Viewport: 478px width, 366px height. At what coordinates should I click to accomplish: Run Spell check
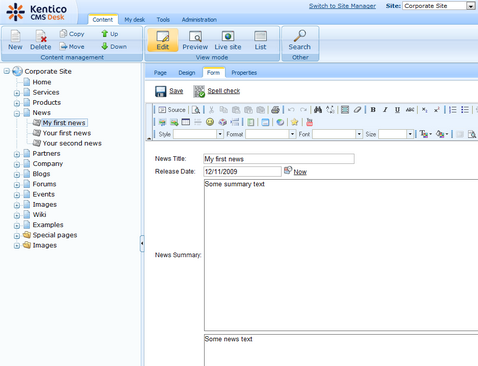pos(217,91)
